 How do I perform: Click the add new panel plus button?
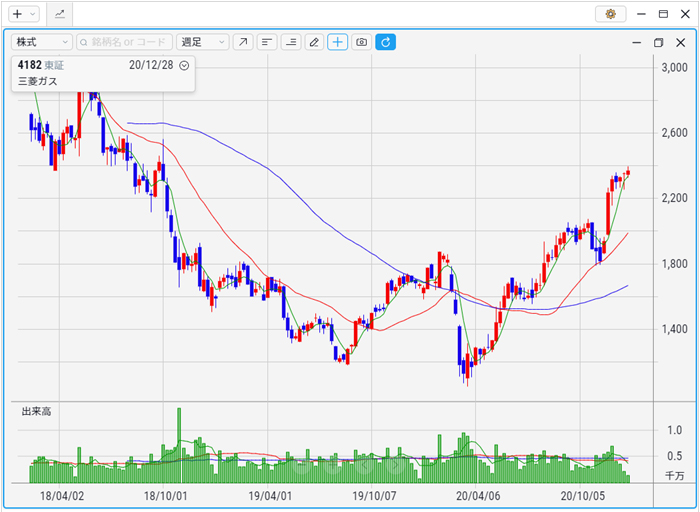(17, 14)
